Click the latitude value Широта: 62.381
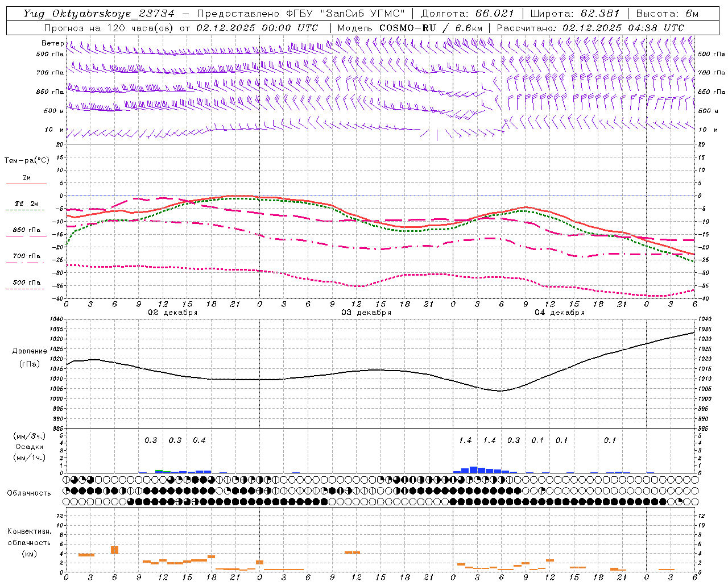 (574, 14)
